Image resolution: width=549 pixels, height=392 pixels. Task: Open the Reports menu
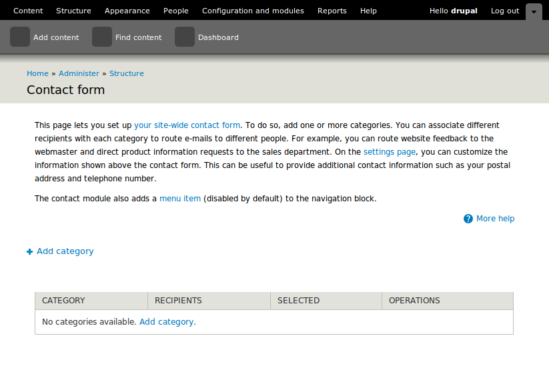(x=332, y=11)
